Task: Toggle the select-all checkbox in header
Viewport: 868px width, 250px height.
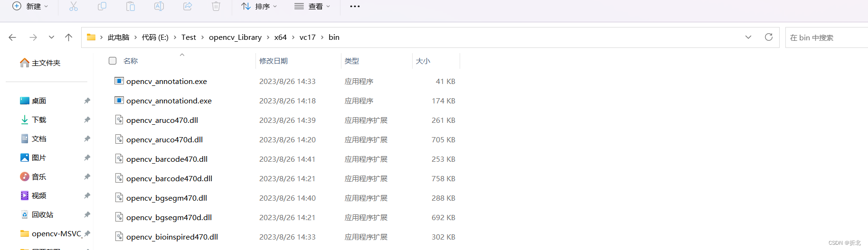Action: (113, 61)
